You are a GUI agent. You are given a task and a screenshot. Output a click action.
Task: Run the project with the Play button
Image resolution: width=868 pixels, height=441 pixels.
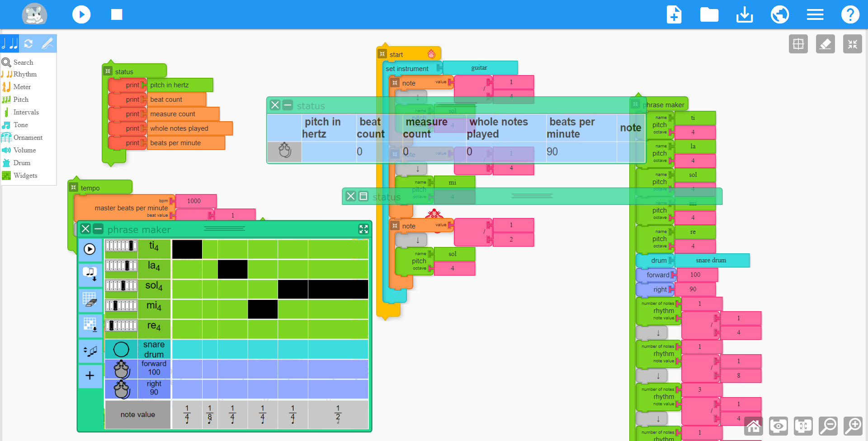[81, 14]
